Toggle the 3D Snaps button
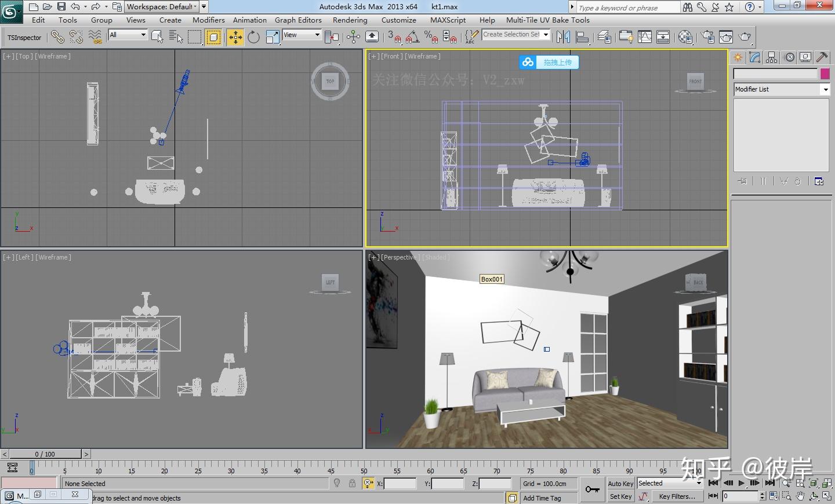Viewport: 835px width, 504px height. [394, 37]
